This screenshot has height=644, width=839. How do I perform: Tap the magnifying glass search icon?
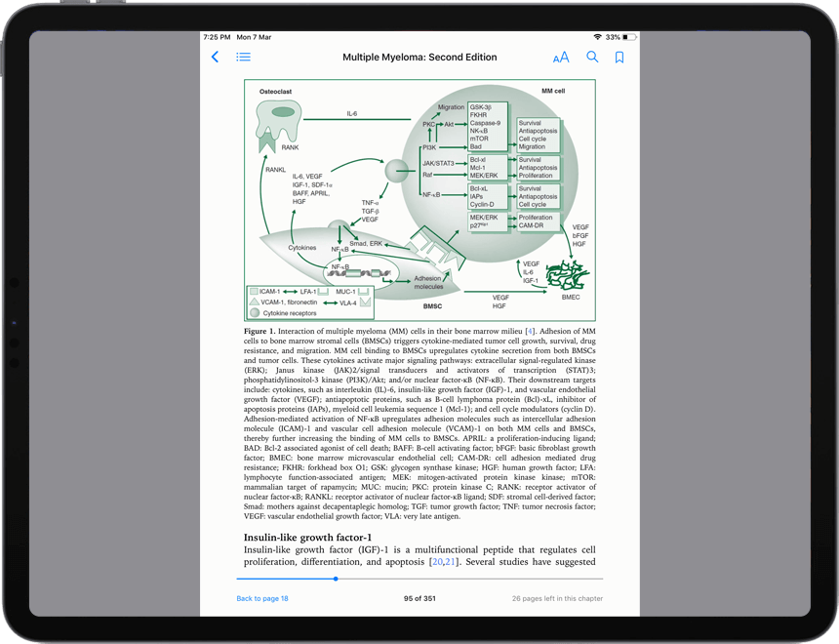point(591,58)
